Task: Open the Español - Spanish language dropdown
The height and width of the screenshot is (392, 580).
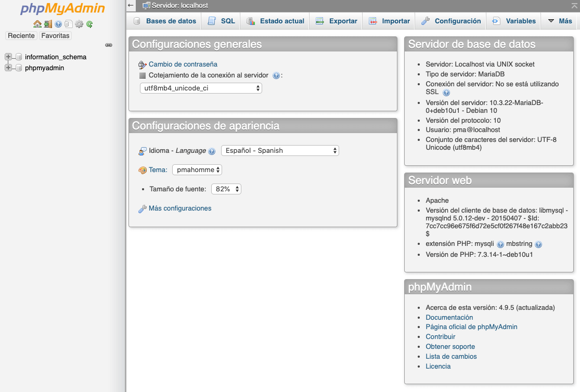Action: [x=280, y=150]
